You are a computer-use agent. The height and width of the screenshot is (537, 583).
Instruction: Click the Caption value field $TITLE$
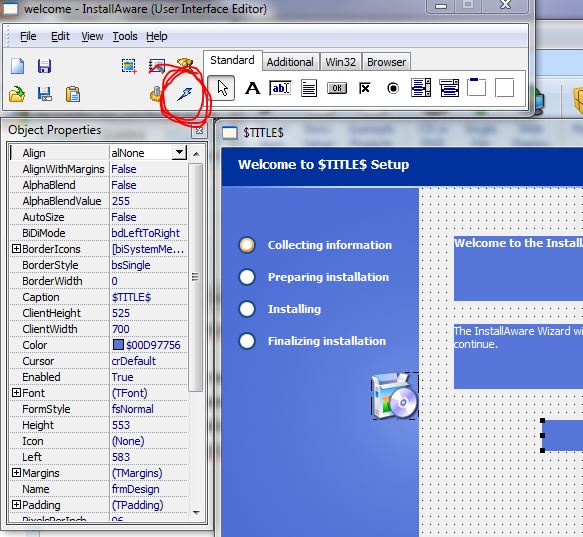tap(148, 297)
